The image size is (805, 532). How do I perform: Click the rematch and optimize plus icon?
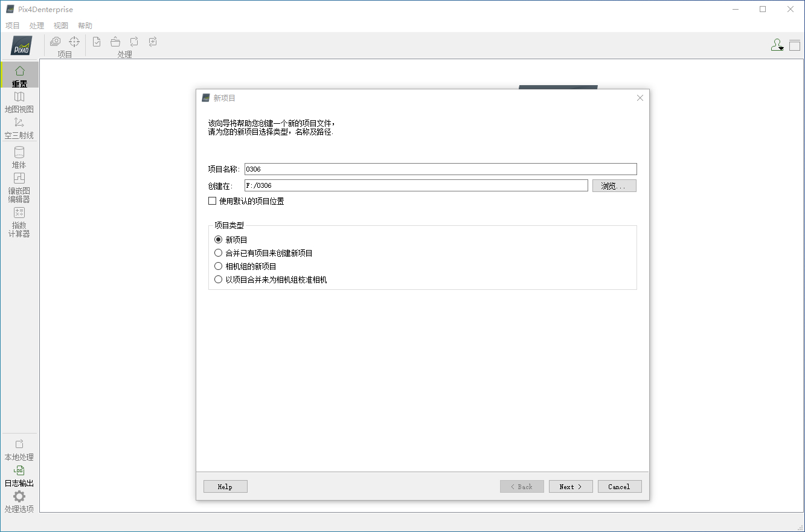(153, 41)
